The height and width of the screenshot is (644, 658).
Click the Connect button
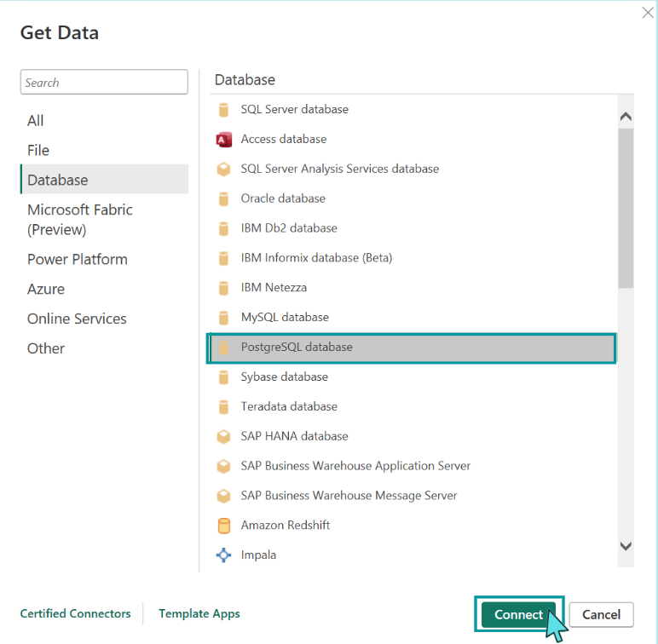point(519,614)
